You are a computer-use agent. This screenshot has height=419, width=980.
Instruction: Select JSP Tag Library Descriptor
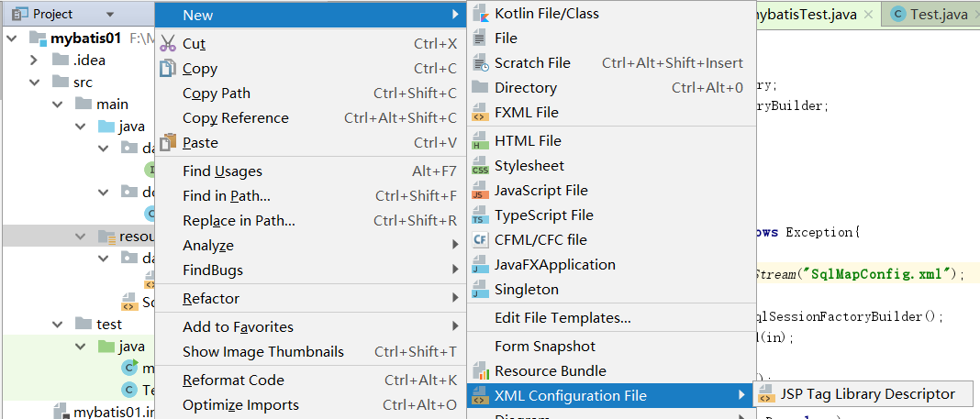tap(866, 394)
